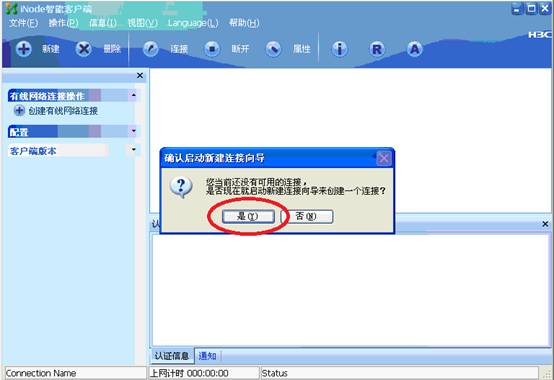Open the 操作(P) menu
This screenshot has width=554, height=380.
pyautogui.click(x=64, y=23)
